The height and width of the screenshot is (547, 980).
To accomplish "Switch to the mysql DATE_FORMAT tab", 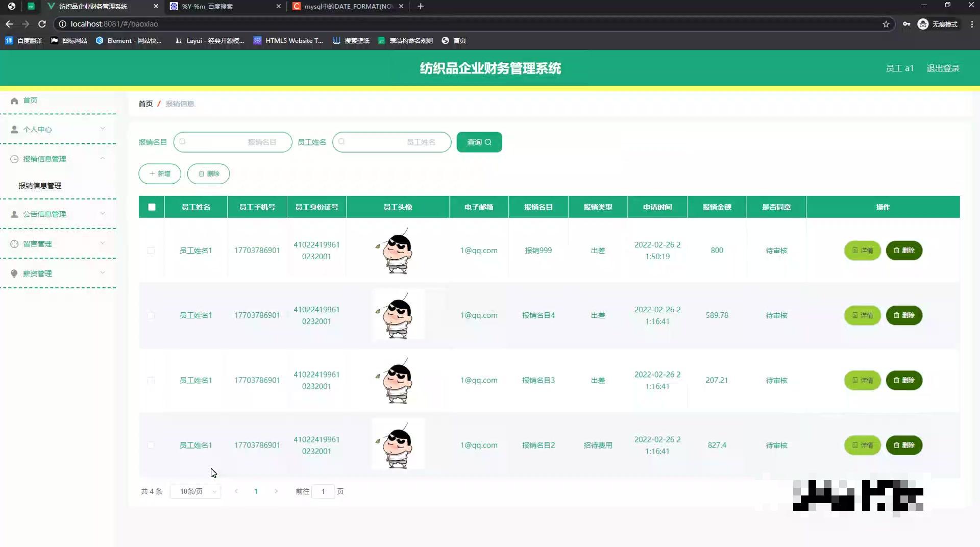I will (x=347, y=6).
